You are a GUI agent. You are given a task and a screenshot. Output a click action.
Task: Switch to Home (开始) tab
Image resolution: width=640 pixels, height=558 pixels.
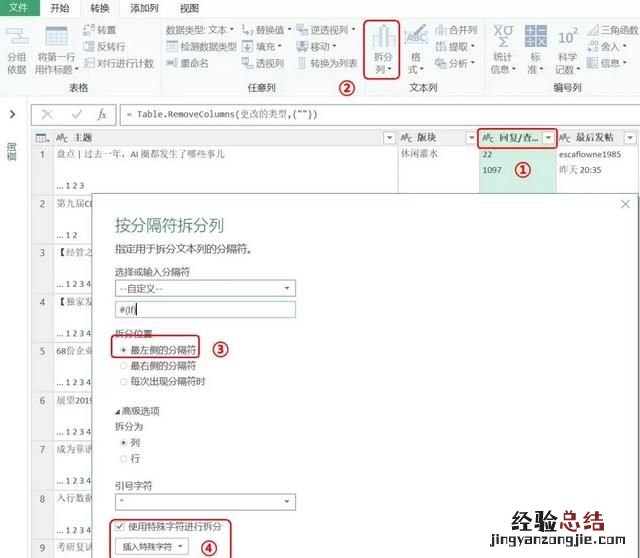coord(60,8)
